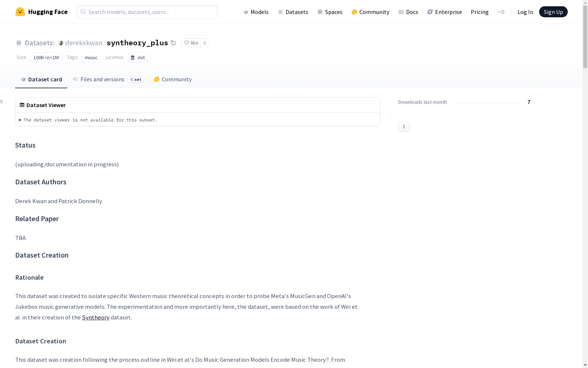Screen dimensions: 588x368
Task: Click the Hugging Face logo icon
Action: point(20,12)
